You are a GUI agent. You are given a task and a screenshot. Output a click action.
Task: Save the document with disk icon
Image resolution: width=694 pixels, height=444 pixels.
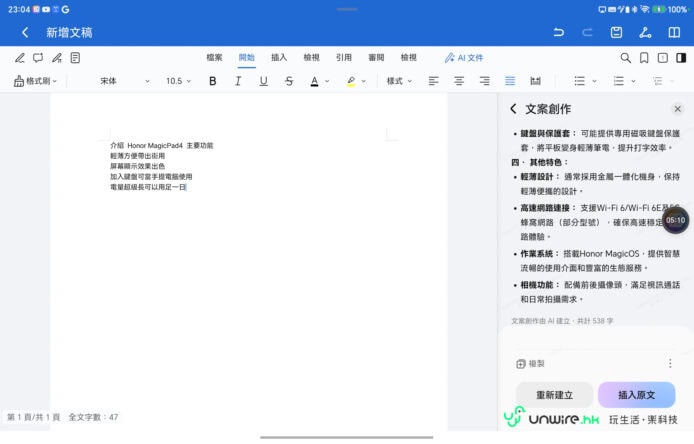coord(616,32)
